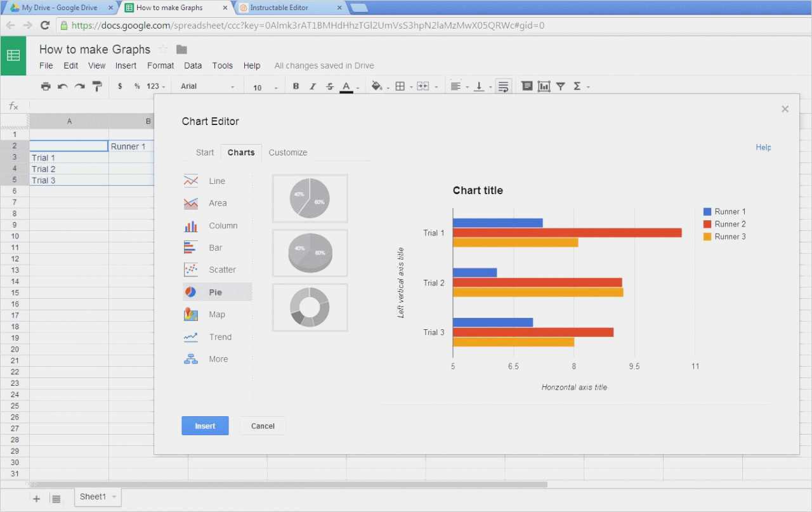Select cell containing Trial 2
The image size is (812, 512).
69,169
